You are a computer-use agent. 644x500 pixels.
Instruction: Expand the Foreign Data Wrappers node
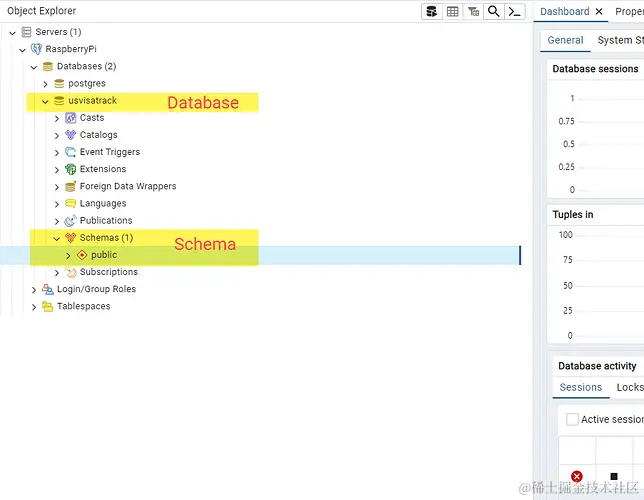(57, 187)
